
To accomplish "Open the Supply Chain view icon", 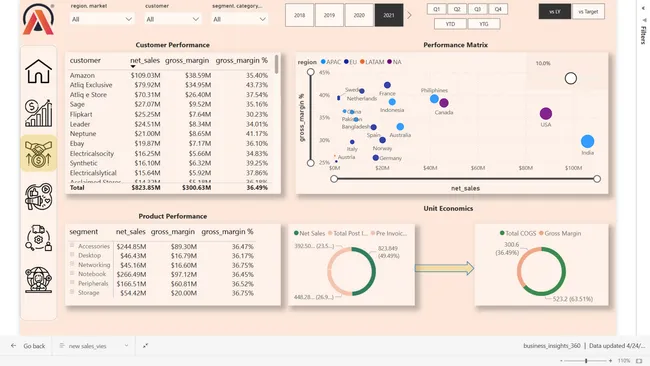I will [38, 238].
